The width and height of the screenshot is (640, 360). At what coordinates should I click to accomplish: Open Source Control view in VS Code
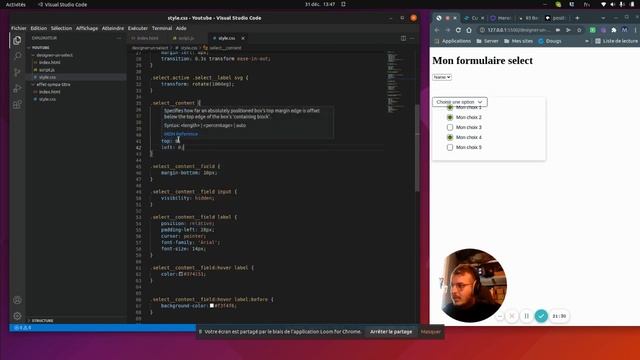pos(17,72)
